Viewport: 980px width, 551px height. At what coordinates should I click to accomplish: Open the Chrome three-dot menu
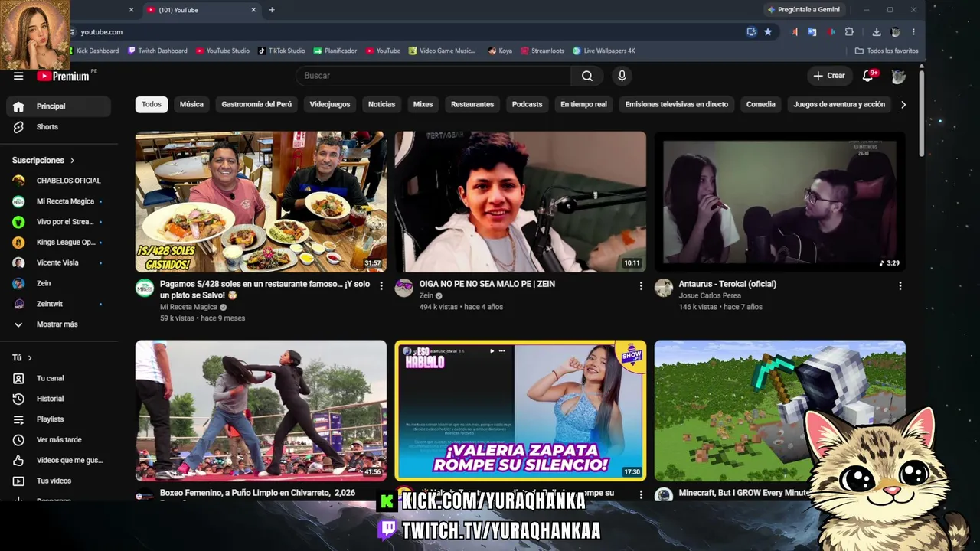913,32
